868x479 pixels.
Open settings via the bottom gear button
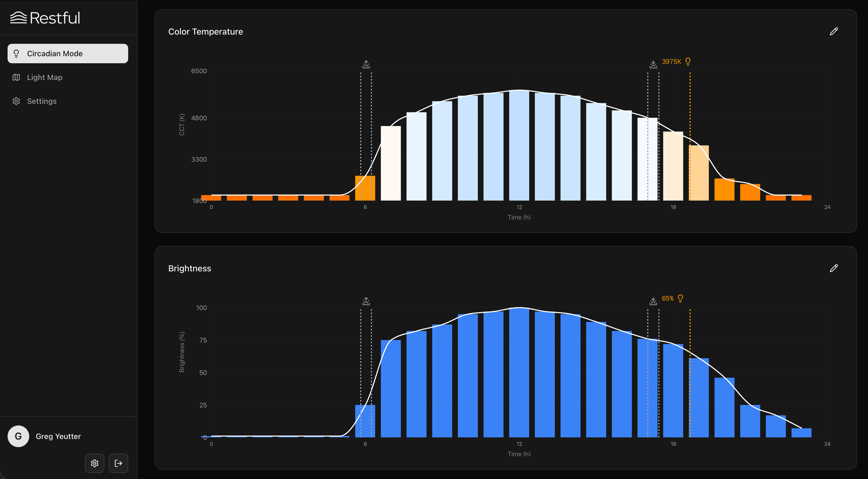coord(94,463)
